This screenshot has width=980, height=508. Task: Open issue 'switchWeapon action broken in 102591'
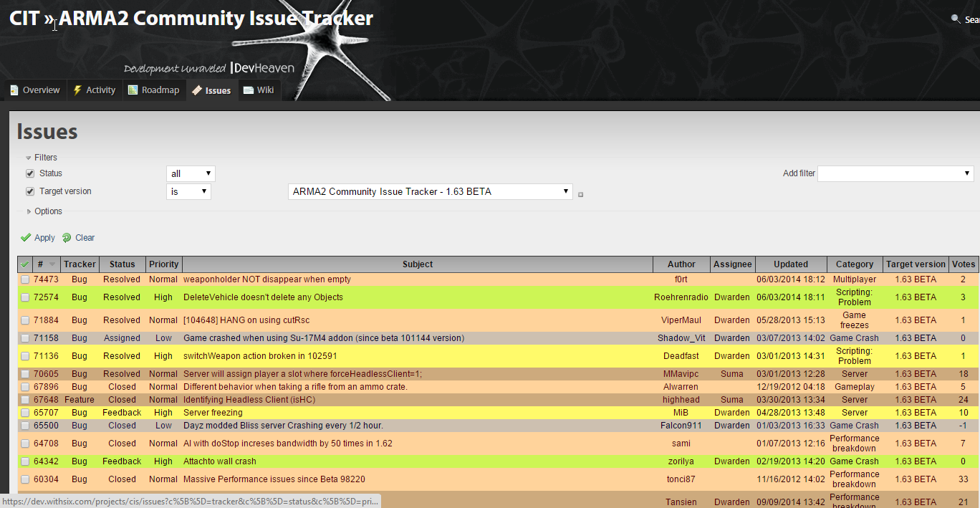260,356
